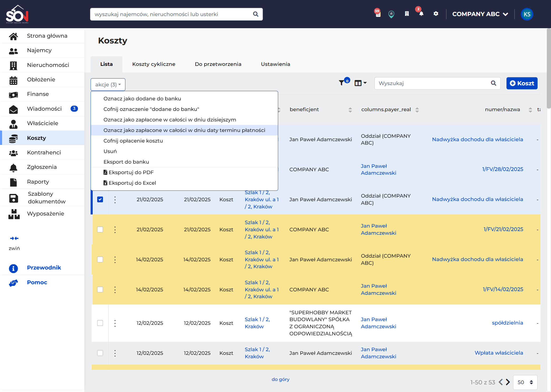Image resolution: width=551 pixels, height=392 pixels.
Task: Click the KS user avatar
Action: coord(527,14)
